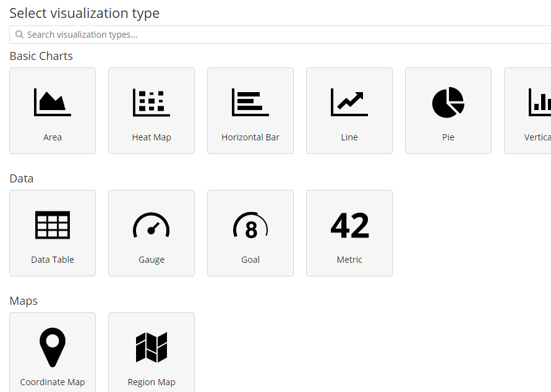Viewport: 551px width, 392px height.
Task: Click the "Region Map" text label
Action: click(x=152, y=382)
